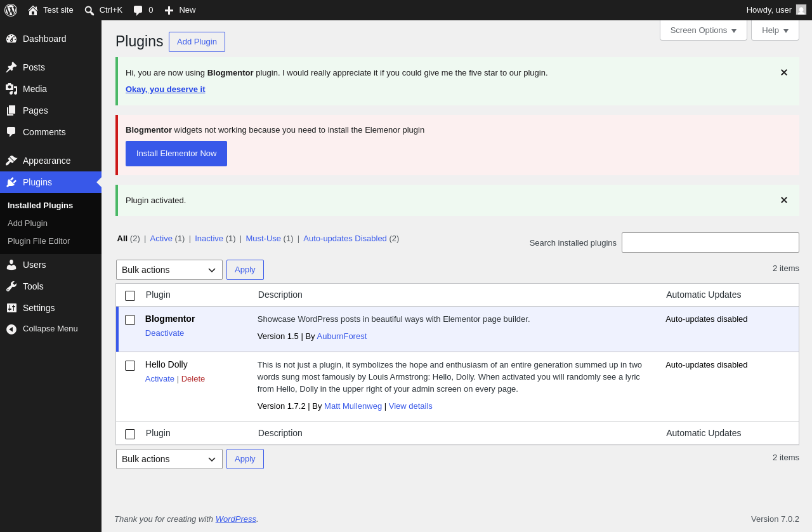Open the comments bubble in admin bar

tap(138, 10)
